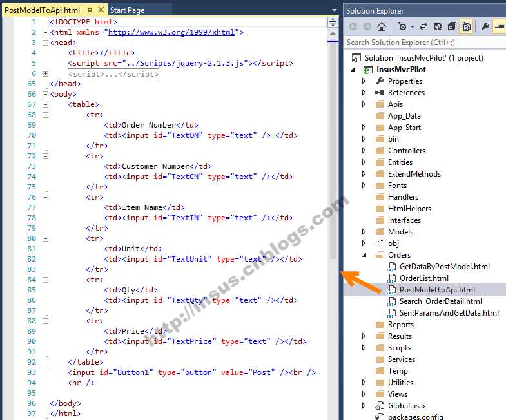Open the Pending Changes Filter dropdown arrow
506x420 pixels.
pos(413,27)
